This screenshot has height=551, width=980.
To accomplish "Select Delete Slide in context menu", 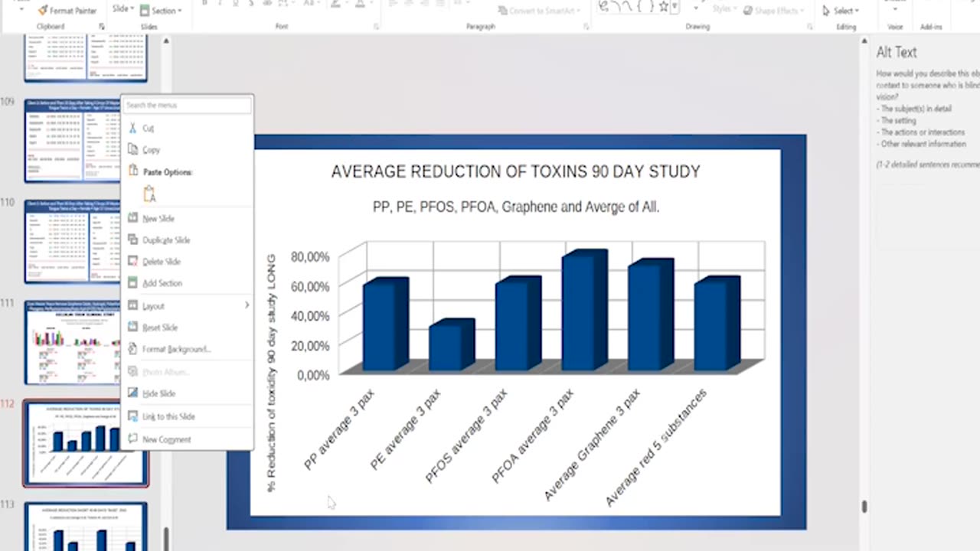I will pos(187,262).
